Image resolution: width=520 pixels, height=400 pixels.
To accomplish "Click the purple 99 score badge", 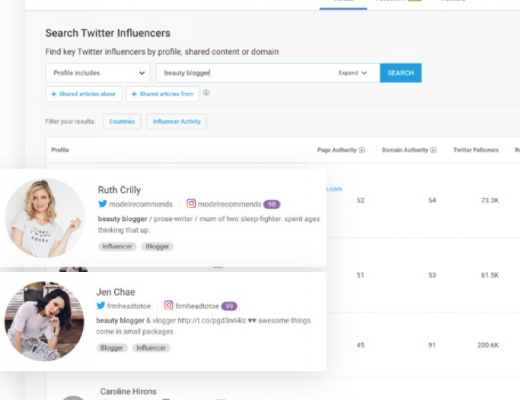I will click(x=229, y=306).
